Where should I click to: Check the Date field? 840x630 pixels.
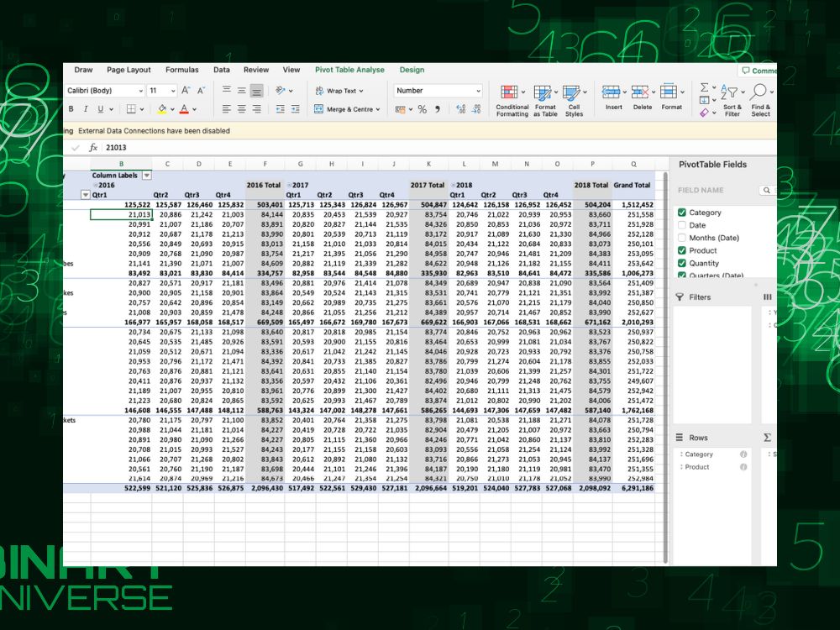pos(681,225)
